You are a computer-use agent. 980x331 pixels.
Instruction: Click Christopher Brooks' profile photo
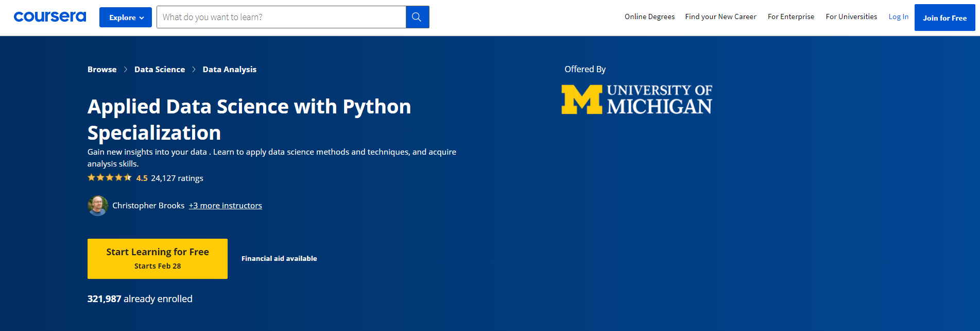pyautogui.click(x=98, y=206)
